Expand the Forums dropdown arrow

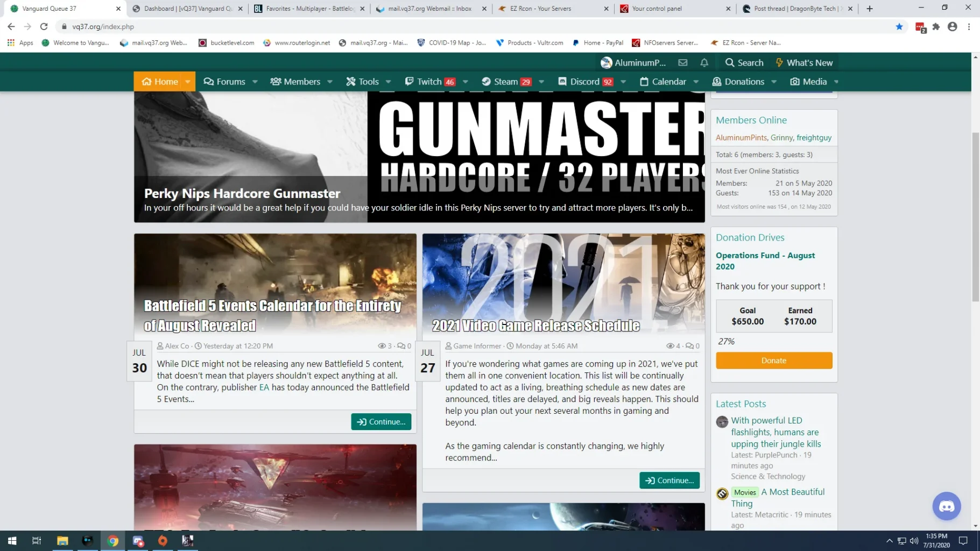(x=255, y=82)
